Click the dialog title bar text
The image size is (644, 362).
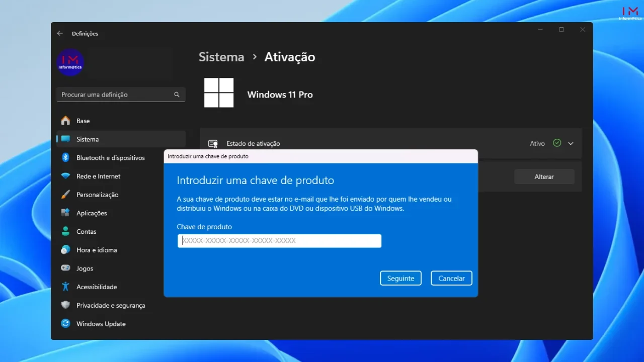tap(208, 156)
